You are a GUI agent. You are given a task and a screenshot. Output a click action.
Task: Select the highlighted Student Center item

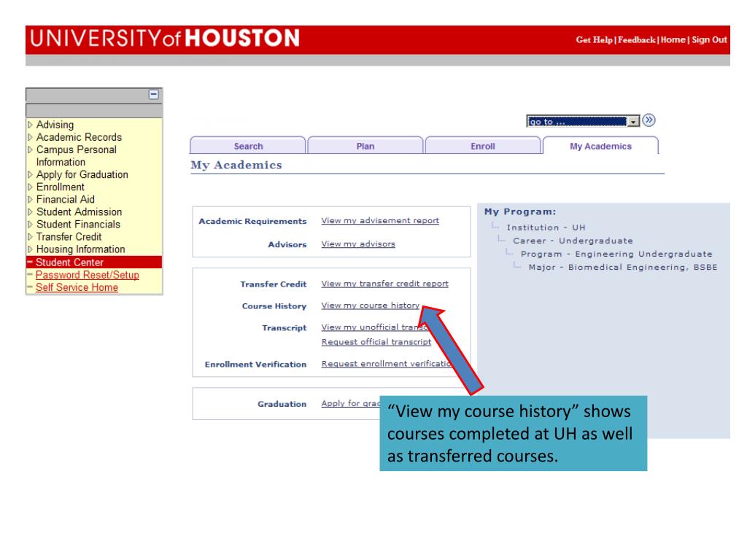coord(69,262)
